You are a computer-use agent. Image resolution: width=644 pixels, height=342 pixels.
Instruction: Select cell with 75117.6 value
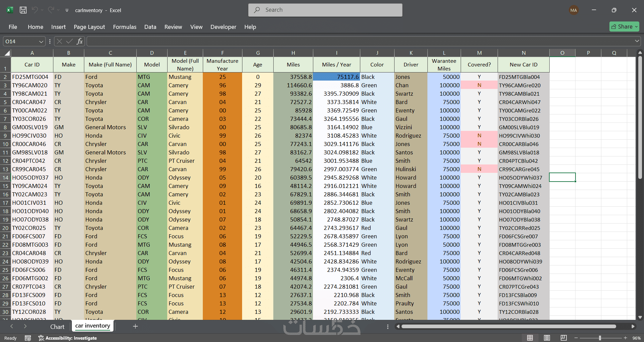point(336,77)
